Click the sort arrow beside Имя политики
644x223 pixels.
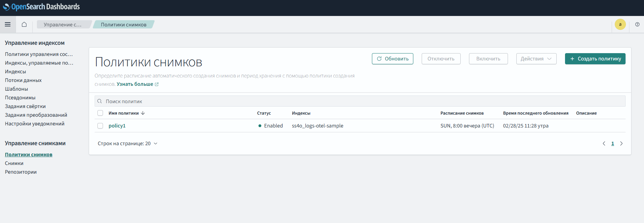143,113
